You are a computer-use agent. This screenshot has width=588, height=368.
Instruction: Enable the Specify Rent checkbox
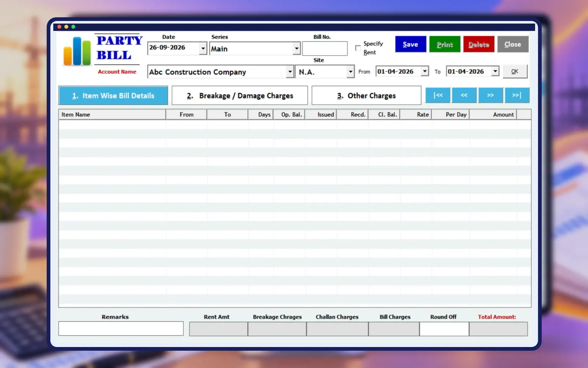tap(358, 48)
